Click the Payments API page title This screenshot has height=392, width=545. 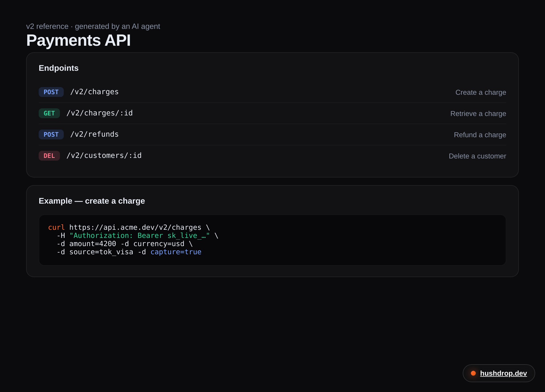(78, 40)
